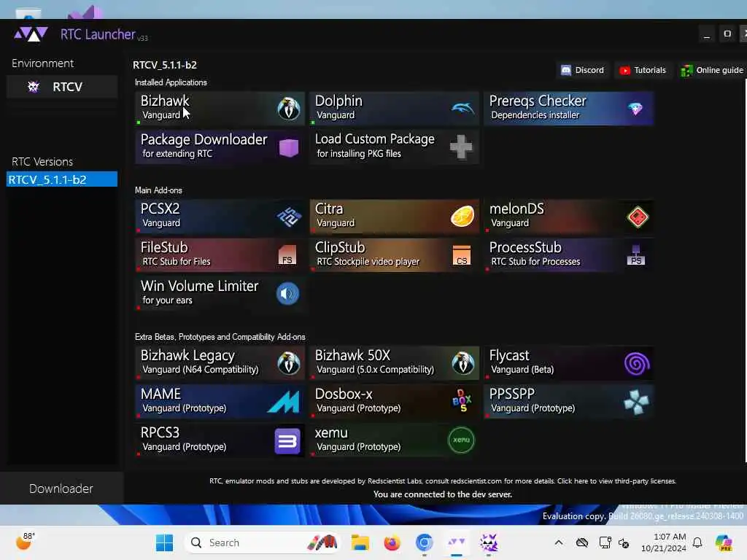The height and width of the screenshot is (560, 747).
Task: Launch the Dolphin Vanguard tile
Action: coord(394,108)
